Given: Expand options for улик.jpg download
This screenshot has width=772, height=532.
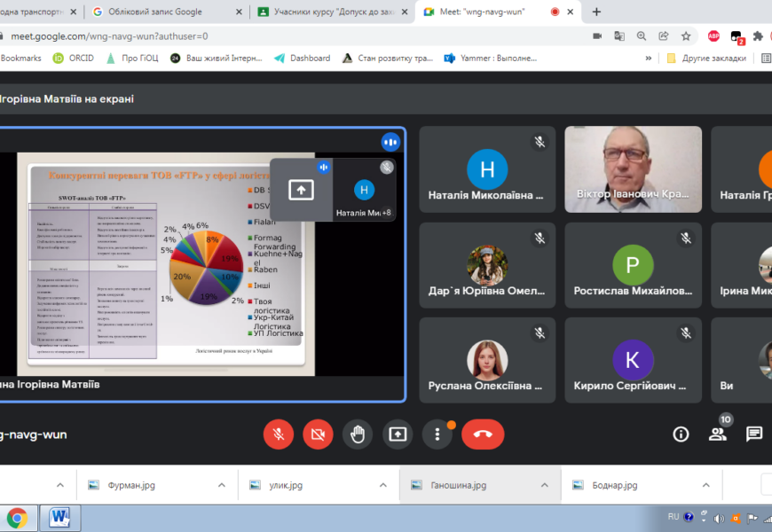Looking at the screenshot, I should pos(383,486).
